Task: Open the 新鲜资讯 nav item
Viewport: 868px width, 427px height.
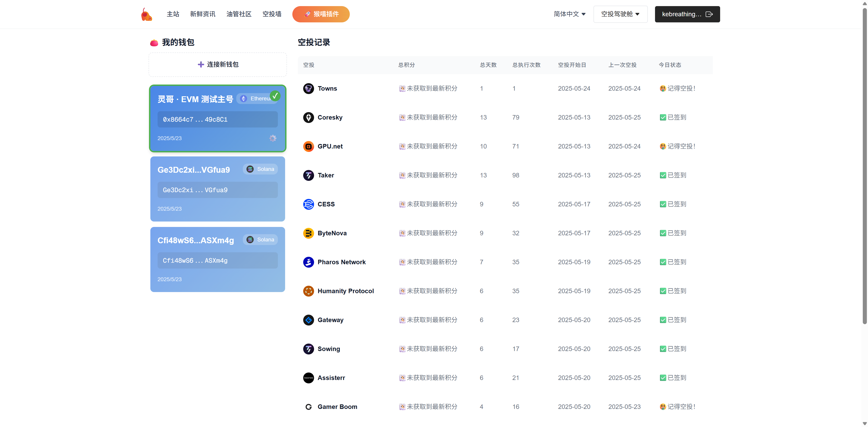Action: pos(203,14)
